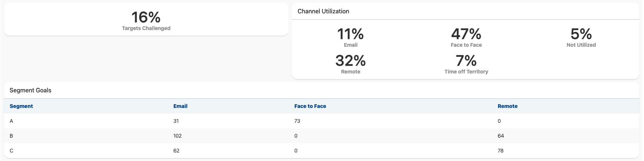Select the Channel Utilization panel title

click(323, 11)
